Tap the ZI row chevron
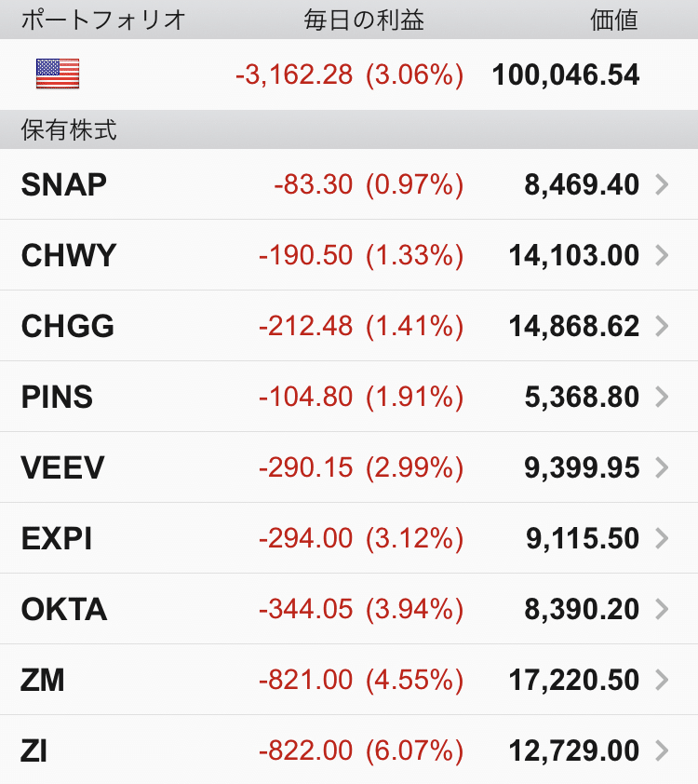Screen dimensions: 698x784 point(662,750)
